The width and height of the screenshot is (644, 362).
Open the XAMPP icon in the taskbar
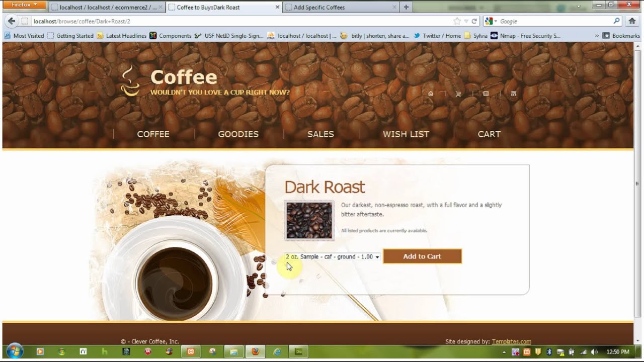191,352
